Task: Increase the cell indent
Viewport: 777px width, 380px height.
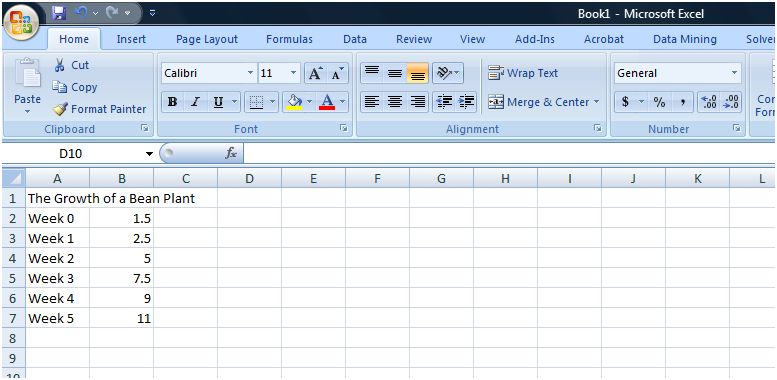Action: pyautogui.click(x=466, y=102)
